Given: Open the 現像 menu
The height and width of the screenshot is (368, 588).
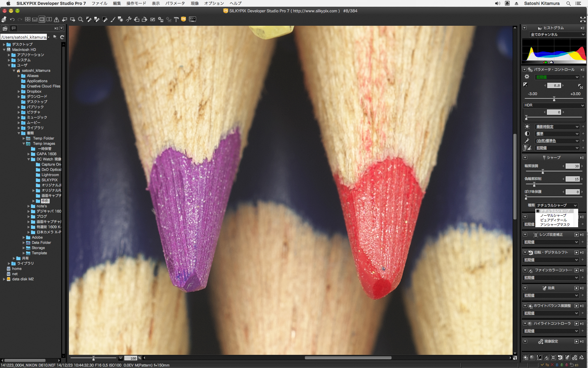Looking at the screenshot, I should pyautogui.click(x=195, y=3).
